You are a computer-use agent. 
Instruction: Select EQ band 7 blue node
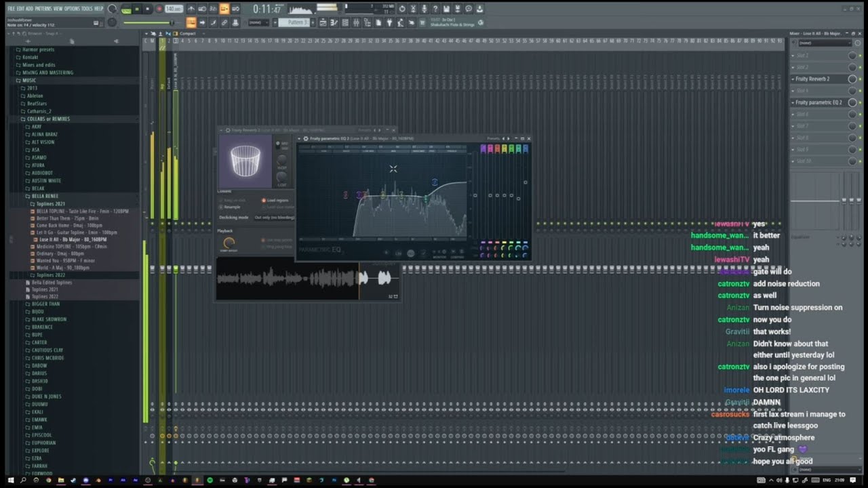click(435, 182)
